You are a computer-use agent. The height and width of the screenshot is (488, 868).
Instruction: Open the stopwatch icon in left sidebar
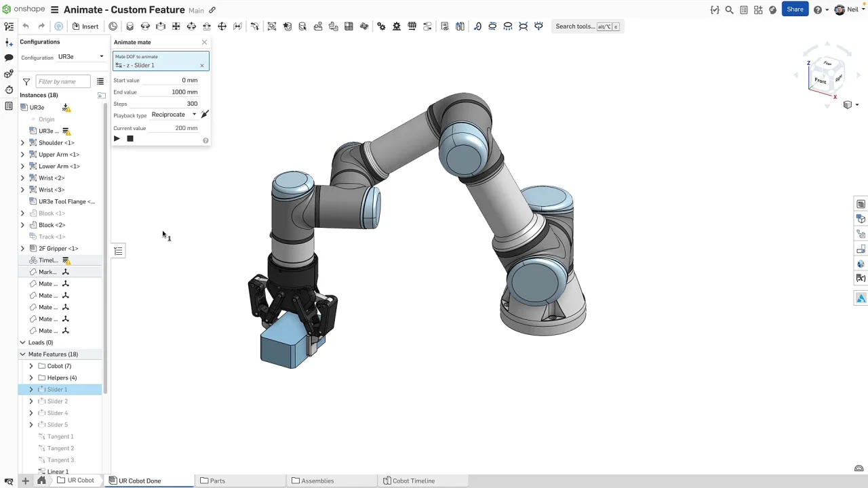pyautogui.click(x=9, y=89)
